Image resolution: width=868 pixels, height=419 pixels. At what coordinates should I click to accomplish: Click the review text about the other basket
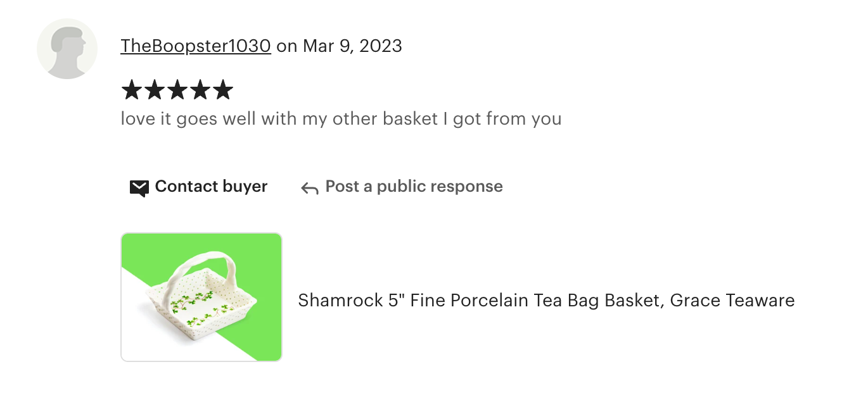341,119
